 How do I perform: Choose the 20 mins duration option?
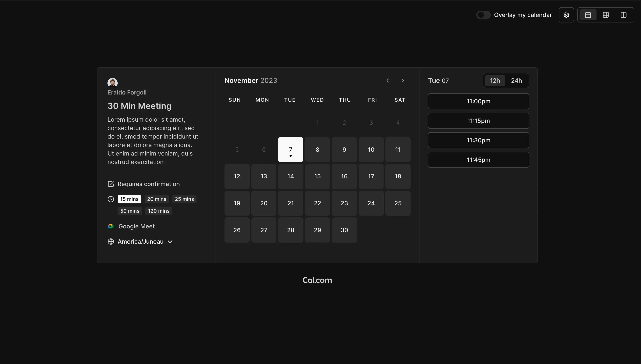coord(157,199)
